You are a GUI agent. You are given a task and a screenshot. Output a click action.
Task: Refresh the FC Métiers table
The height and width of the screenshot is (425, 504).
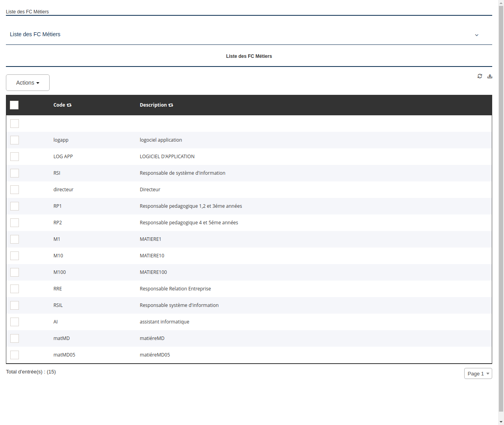pyautogui.click(x=480, y=76)
